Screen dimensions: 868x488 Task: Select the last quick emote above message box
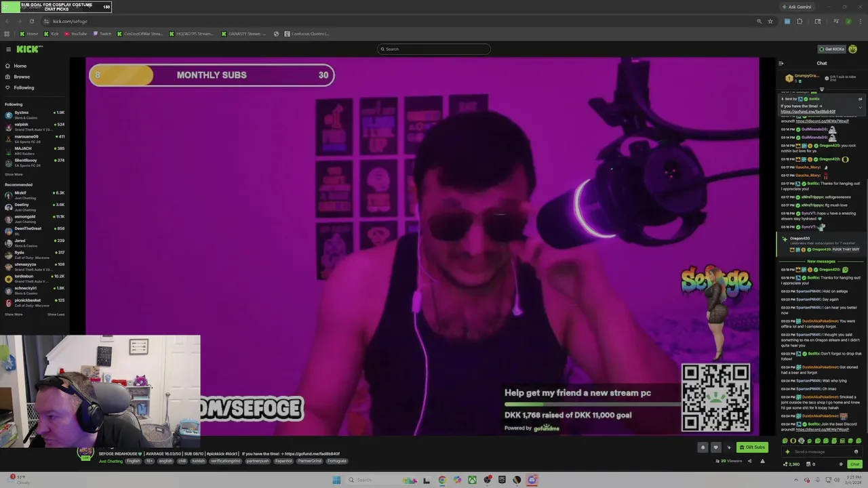[x=859, y=441]
